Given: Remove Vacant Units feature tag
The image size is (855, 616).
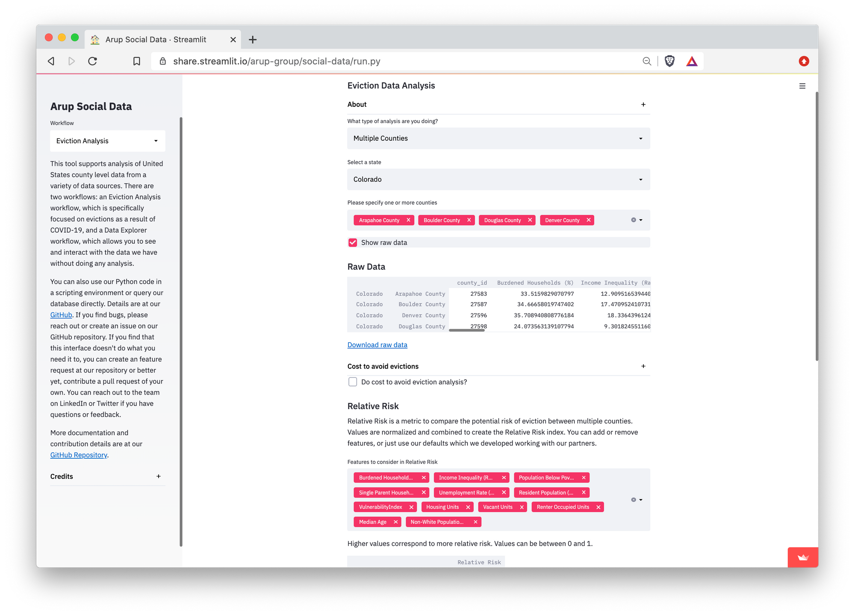Looking at the screenshot, I should coord(522,507).
